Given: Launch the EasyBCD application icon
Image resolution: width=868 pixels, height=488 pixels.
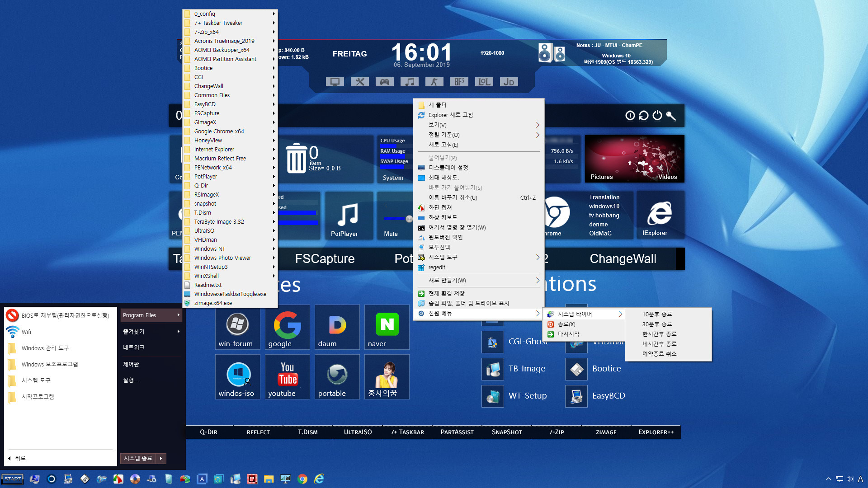Looking at the screenshot, I should pyautogui.click(x=576, y=396).
